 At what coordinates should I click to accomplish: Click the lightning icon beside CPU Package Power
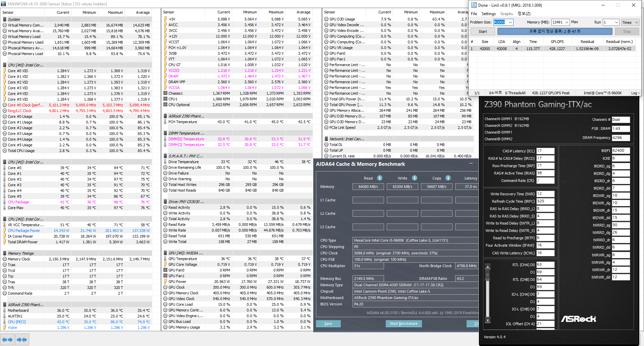(x=5, y=231)
